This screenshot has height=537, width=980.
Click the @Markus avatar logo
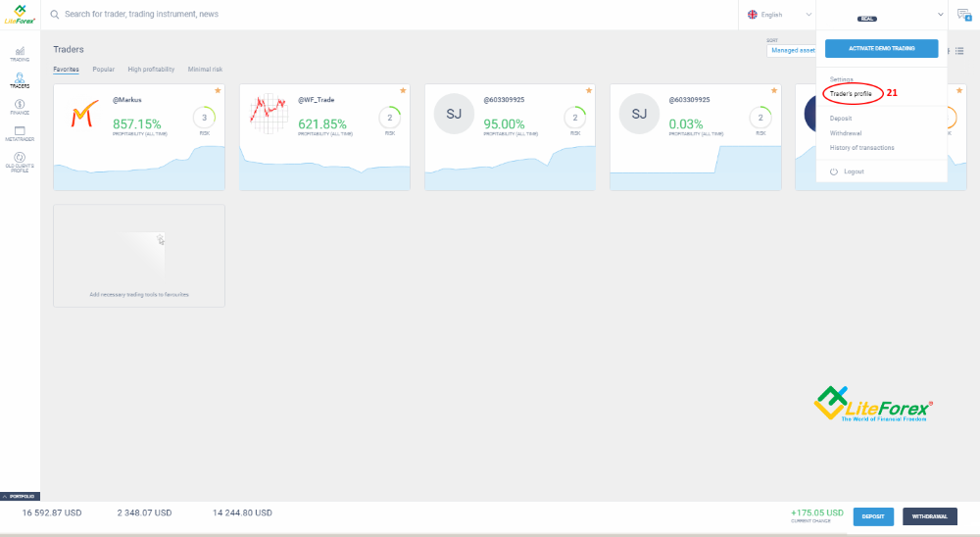click(84, 114)
